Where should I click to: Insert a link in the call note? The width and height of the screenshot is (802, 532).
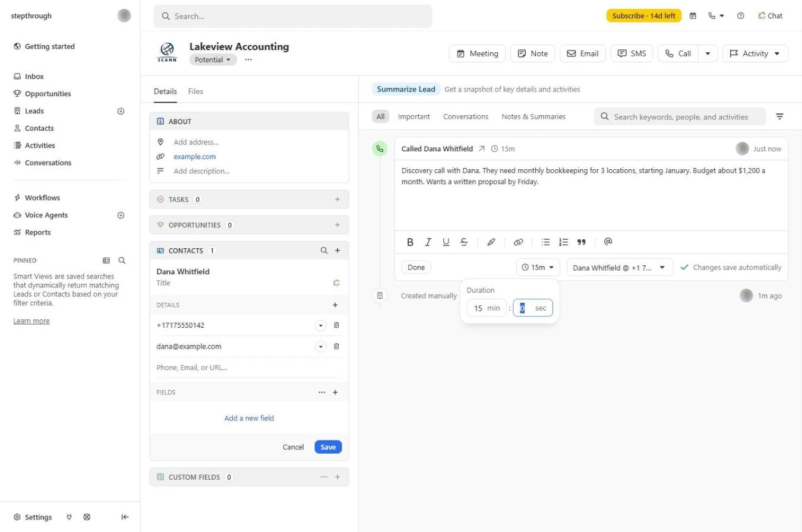pyautogui.click(x=518, y=242)
